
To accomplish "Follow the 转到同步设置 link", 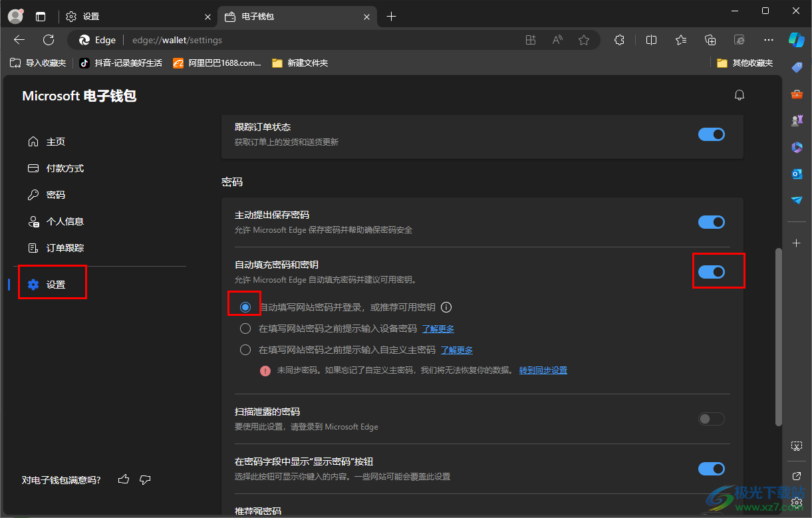I will pos(543,370).
